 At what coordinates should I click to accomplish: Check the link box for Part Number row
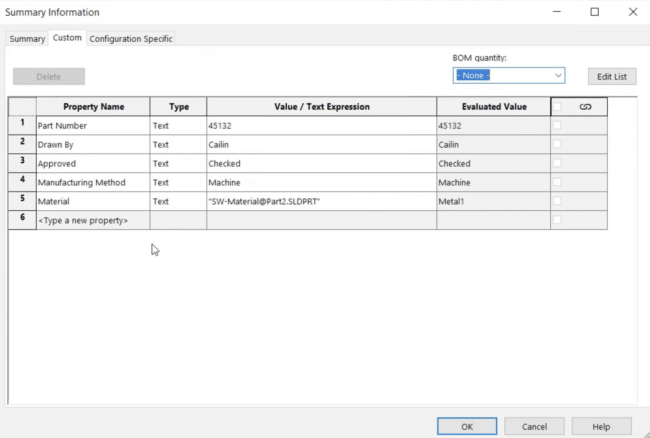[557, 125]
